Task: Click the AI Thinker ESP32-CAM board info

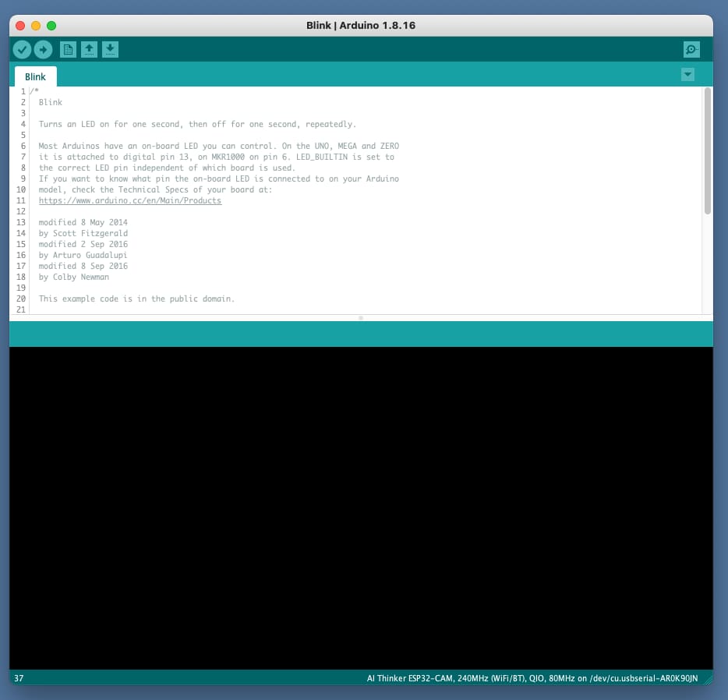Action: tap(532, 678)
